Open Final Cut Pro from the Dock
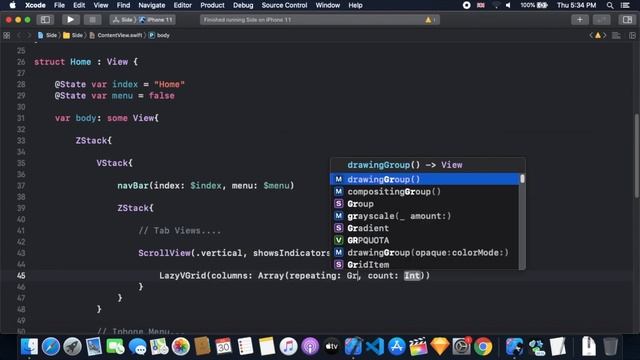 (418, 347)
